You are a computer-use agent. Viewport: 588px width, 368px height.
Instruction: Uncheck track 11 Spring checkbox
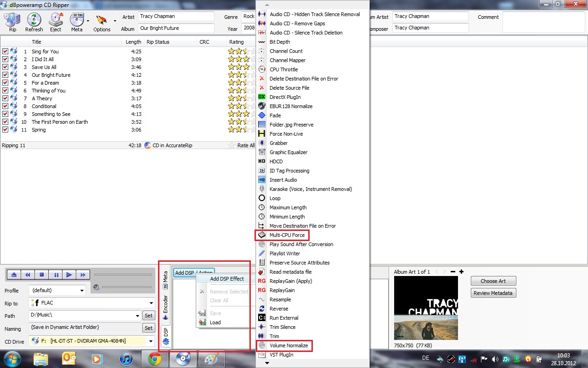(6, 130)
